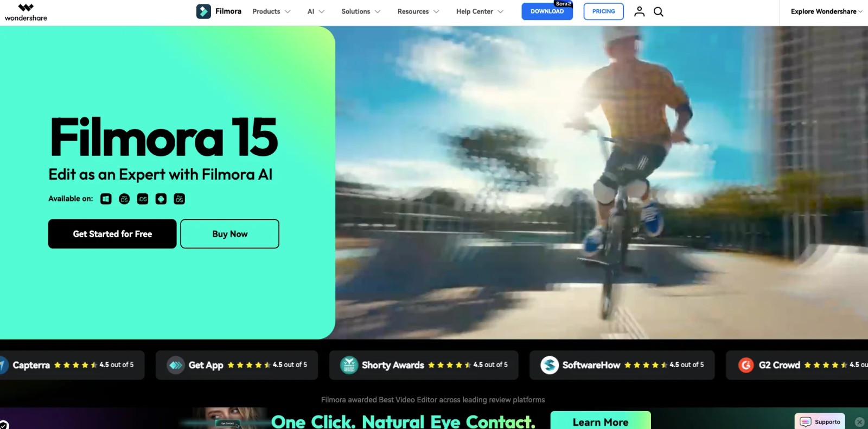Select the iOS platform icon
The width and height of the screenshot is (868, 429).
tap(143, 199)
